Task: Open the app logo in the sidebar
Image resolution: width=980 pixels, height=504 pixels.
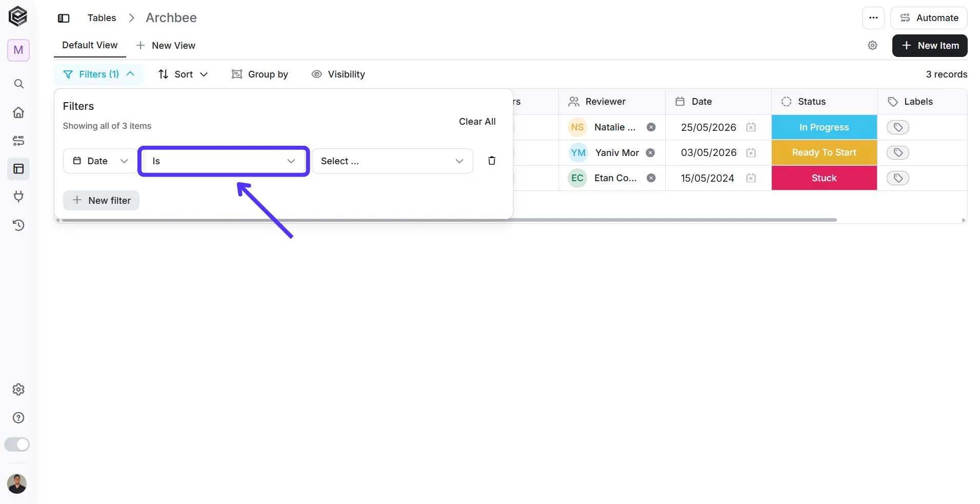Action: (18, 16)
